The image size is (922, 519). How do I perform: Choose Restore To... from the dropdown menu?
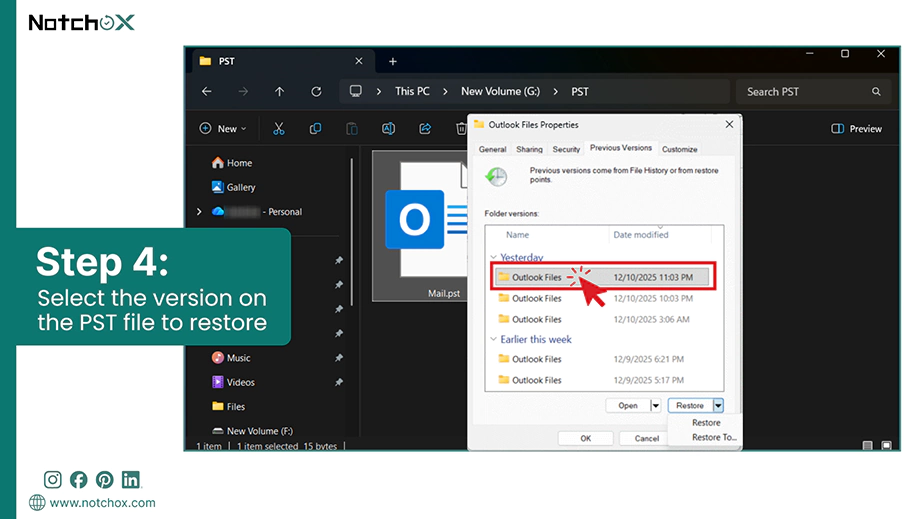click(714, 437)
